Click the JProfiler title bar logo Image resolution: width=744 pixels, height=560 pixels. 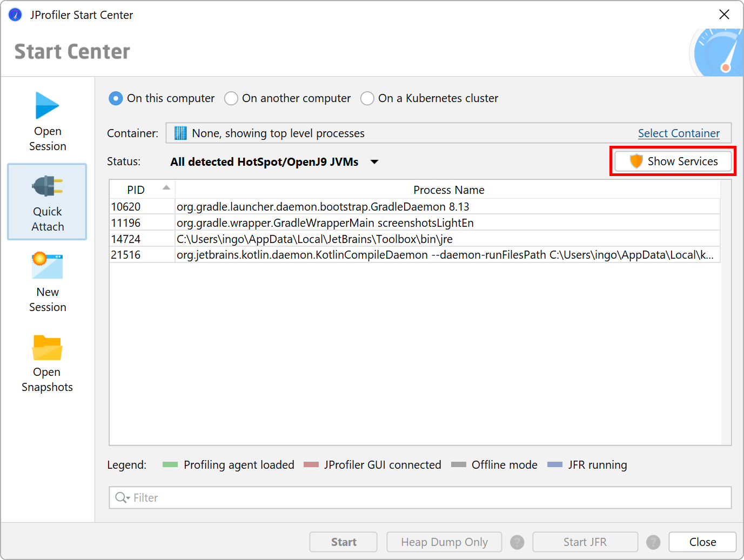15,15
